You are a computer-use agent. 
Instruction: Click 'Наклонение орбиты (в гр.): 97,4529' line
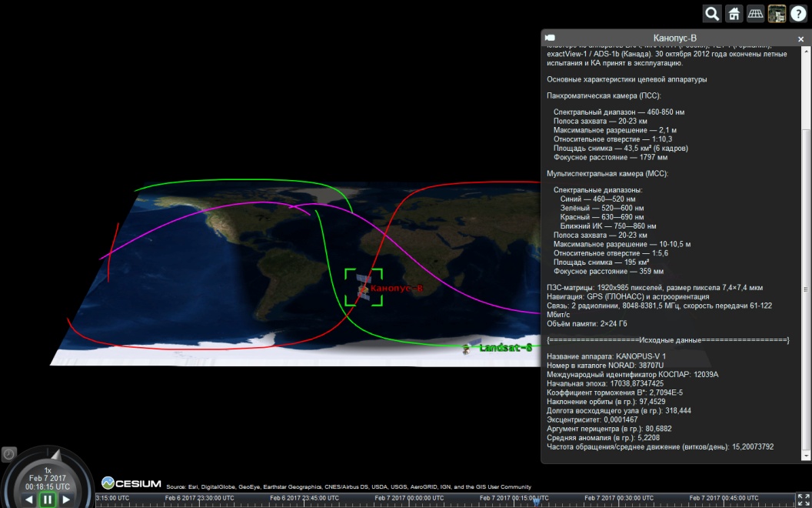pos(606,402)
